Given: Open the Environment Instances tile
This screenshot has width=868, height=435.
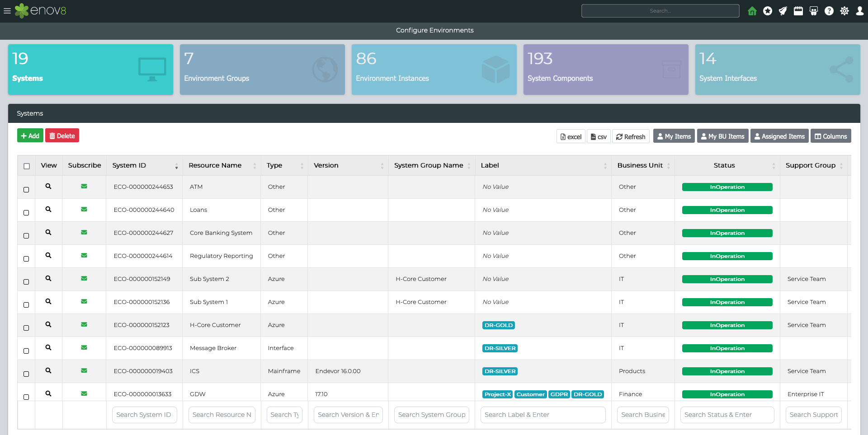Looking at the screenshot, I should click(434, 69).
